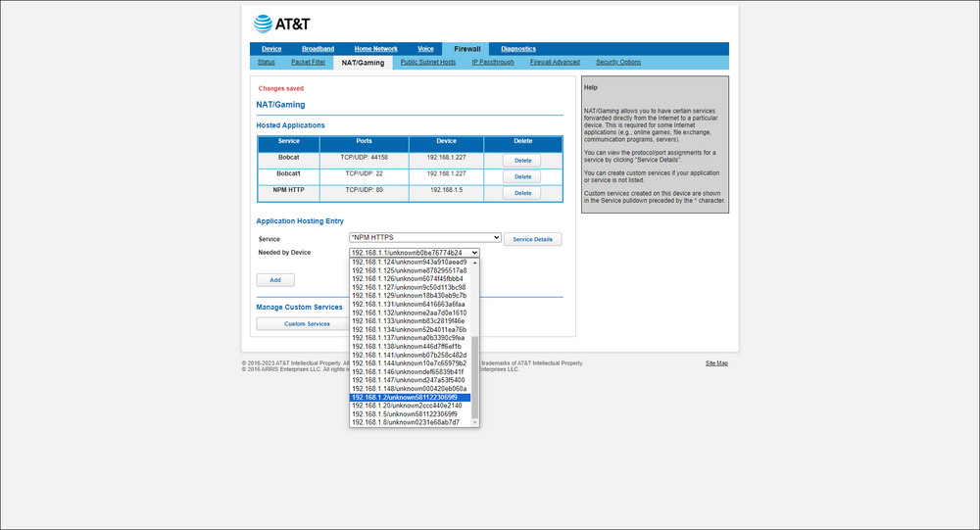Go to the Status sub-tab

[267, 62]
